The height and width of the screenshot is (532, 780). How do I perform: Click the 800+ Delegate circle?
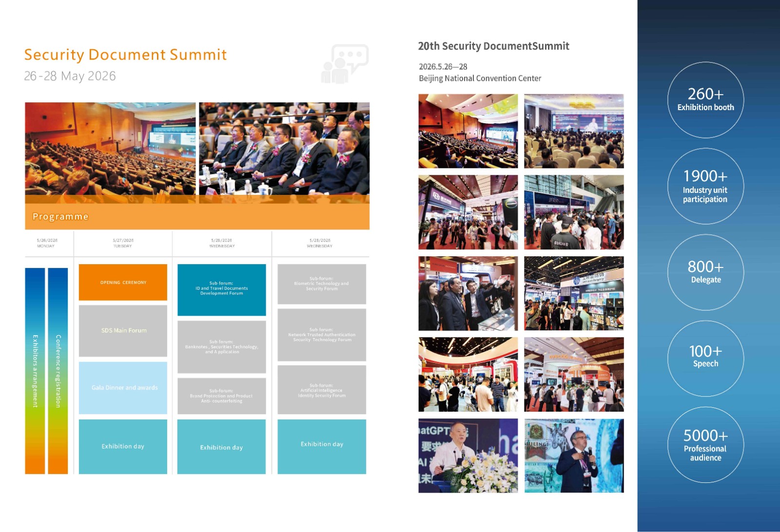coord(705,272)
